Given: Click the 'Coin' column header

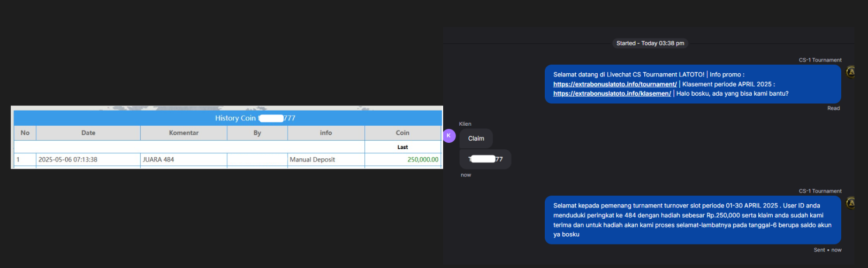Looking at the screenshot, I should 402,133.
